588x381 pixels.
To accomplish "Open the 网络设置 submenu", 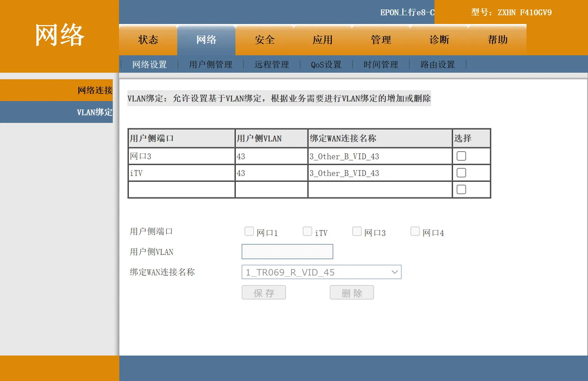I will click(149, 64).
